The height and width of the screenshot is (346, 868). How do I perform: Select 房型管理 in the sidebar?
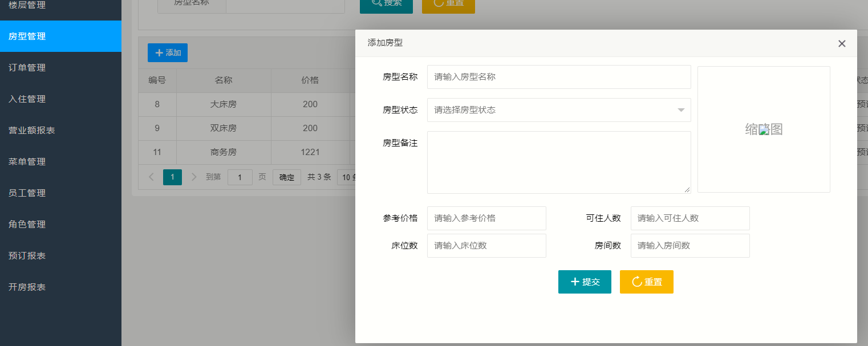[x=60, y=36]
